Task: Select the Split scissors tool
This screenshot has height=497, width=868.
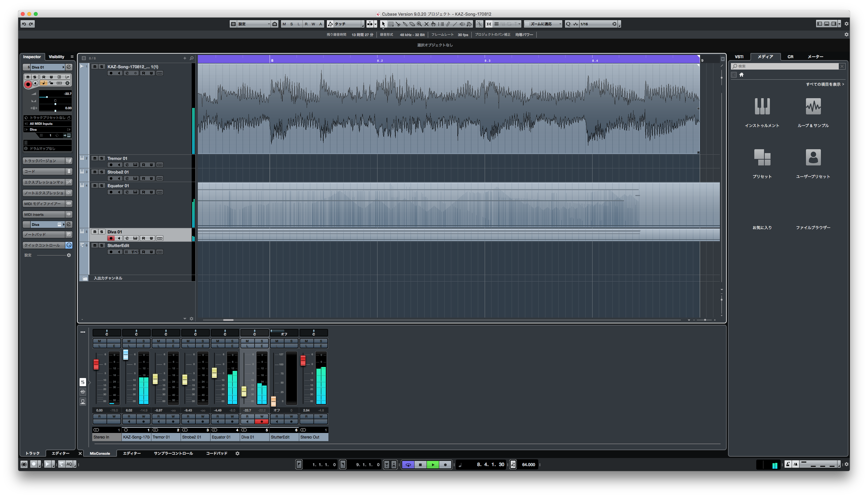Action: [398, 24]
